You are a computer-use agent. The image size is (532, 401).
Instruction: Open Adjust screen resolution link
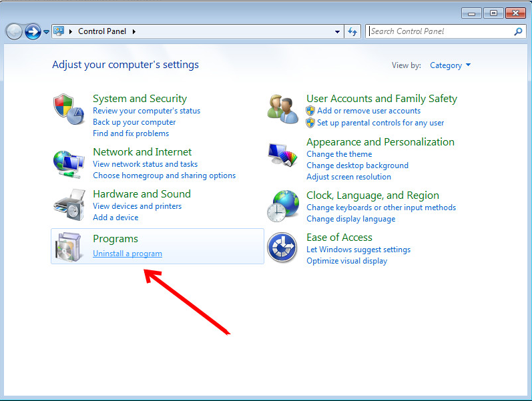[x=348, y=177]
